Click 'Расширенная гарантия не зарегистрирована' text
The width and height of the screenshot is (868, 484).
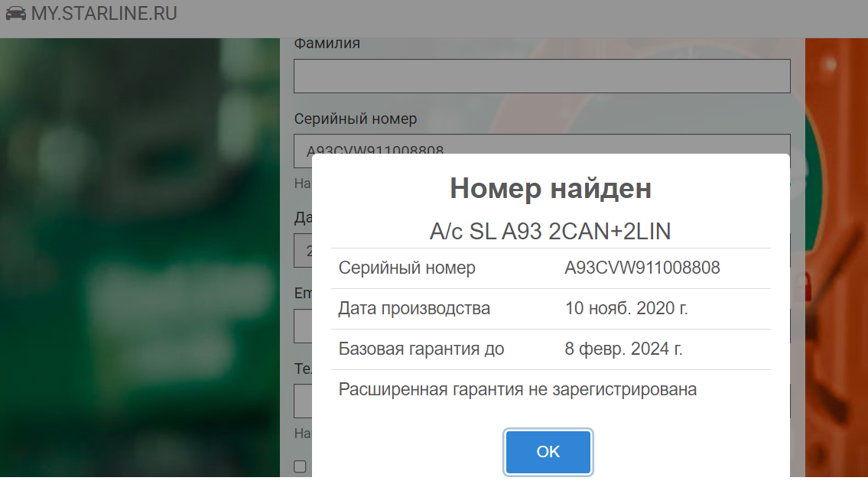click(x=518, y=390)
